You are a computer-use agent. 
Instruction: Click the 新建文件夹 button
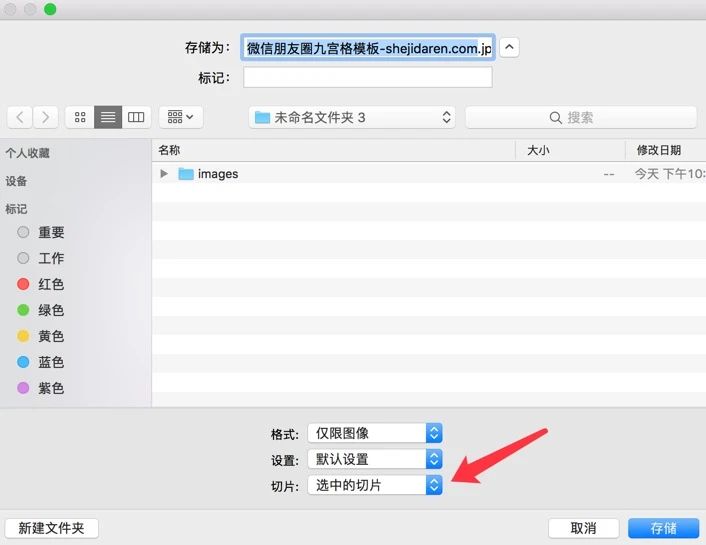pos(52,528)
